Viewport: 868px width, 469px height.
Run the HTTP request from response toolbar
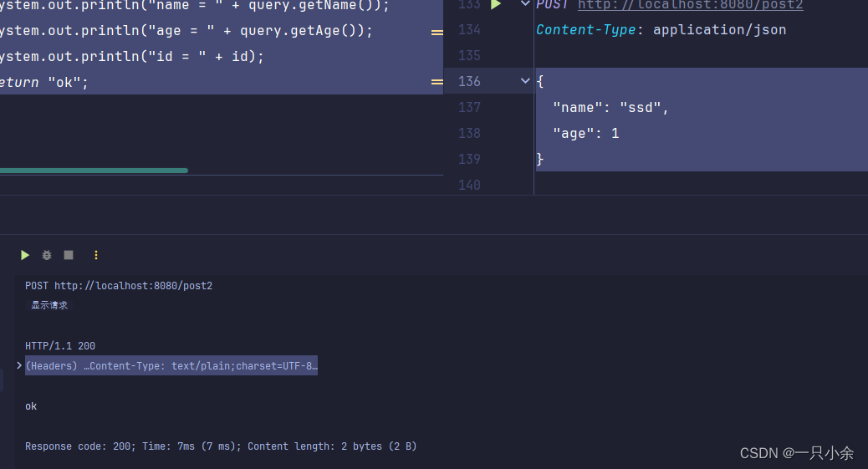(25, 255)
